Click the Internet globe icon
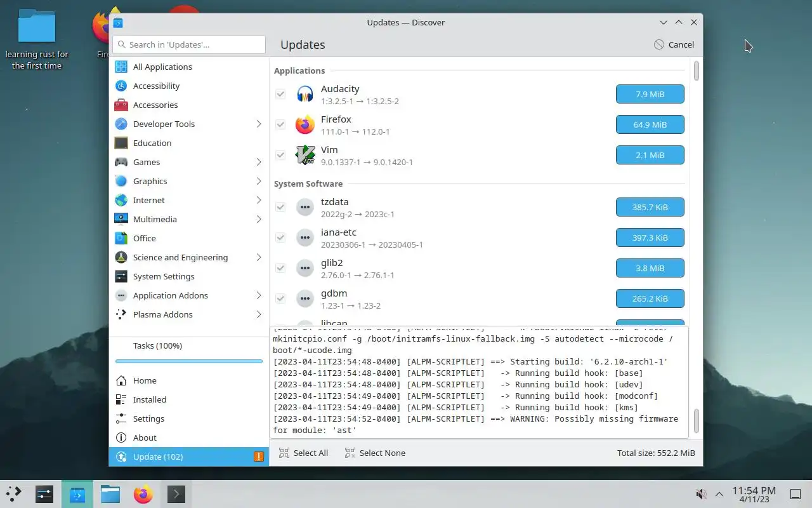The width and height of the screenshot is (812, 508). coord(121,200)
